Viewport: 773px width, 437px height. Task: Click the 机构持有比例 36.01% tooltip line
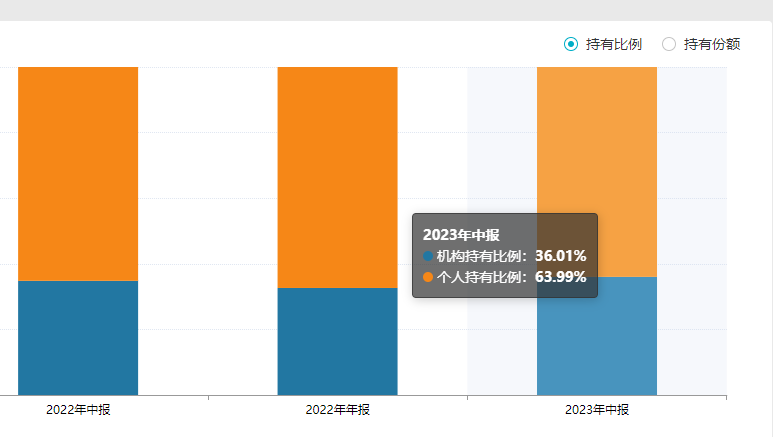[504, 256]
